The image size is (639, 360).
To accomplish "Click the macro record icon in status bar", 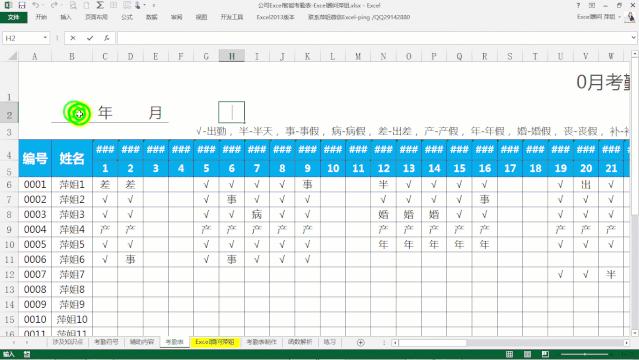I will click(26, 354).
